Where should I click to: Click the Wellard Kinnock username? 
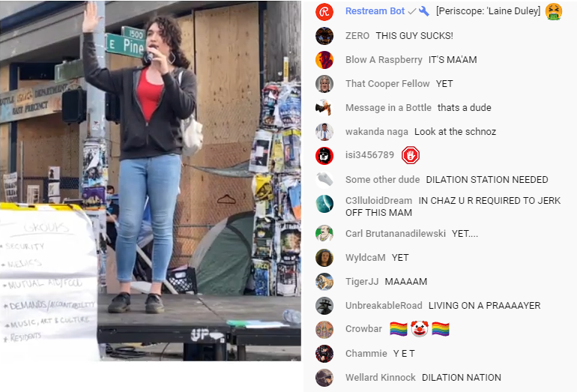(380, 377)
